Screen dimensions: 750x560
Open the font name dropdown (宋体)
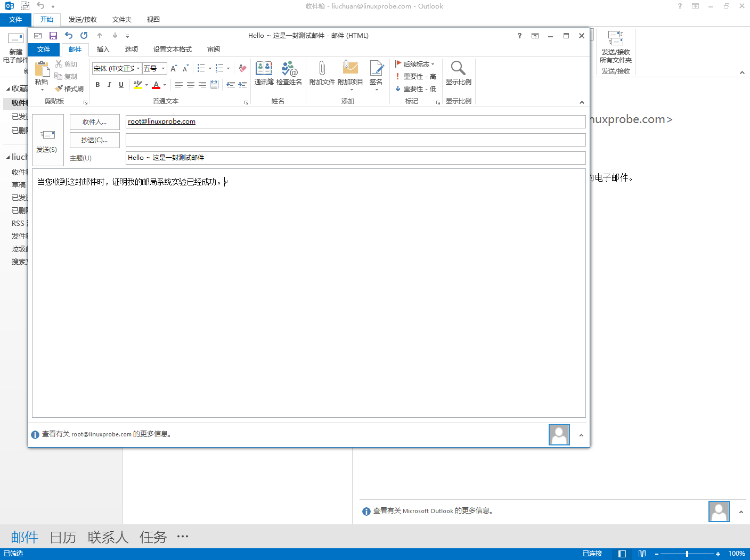(138, 69)
